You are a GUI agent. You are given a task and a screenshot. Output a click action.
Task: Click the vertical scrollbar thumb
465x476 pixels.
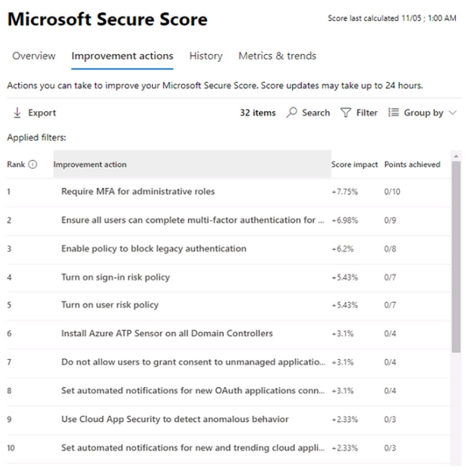[x=456, y=257]
